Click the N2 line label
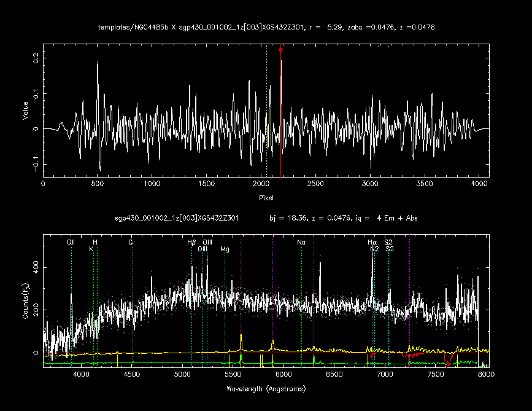This screenshot has height=411, width=532. pyautogui.click(x=374, y=249)
